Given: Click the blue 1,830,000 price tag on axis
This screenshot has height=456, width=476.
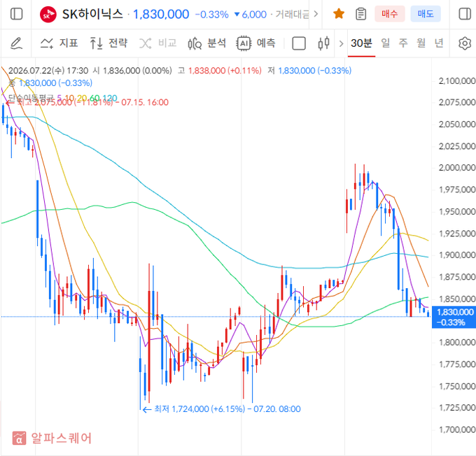Looking at the screenshot, I should (x=454, y=317).
